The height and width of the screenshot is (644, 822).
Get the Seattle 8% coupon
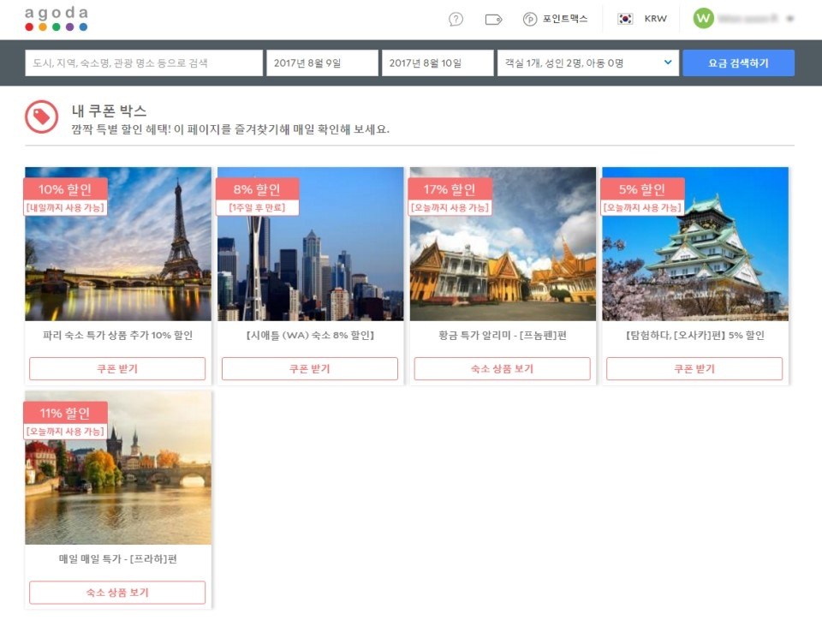[310, 369]
